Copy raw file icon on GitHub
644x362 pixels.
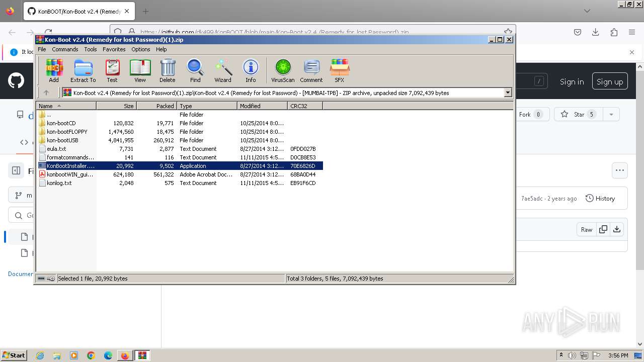coord(603,229)
